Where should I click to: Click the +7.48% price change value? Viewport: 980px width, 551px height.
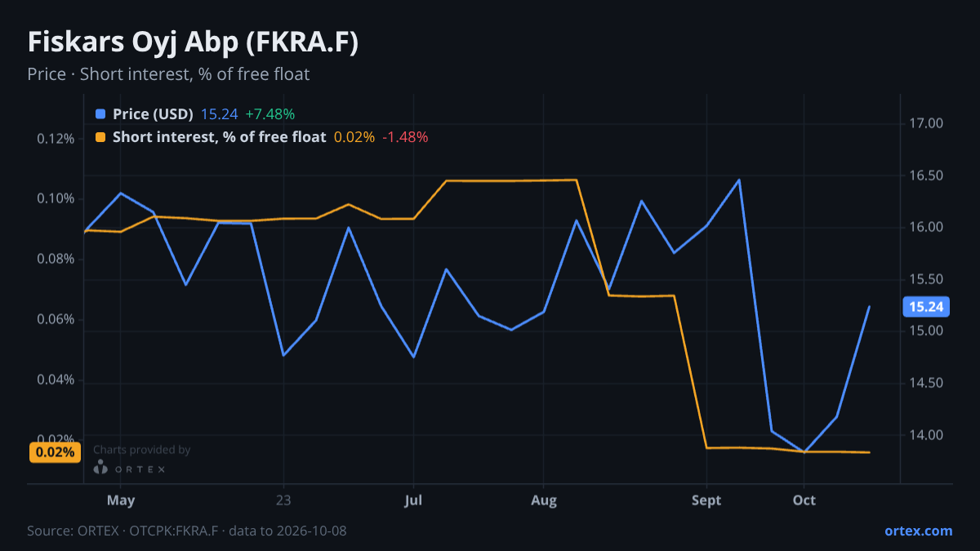[270, 114]
